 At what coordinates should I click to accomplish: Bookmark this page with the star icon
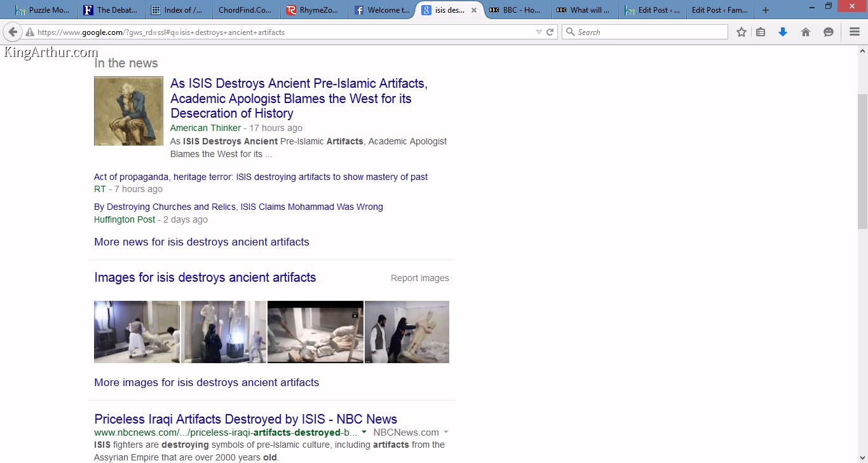741,32
